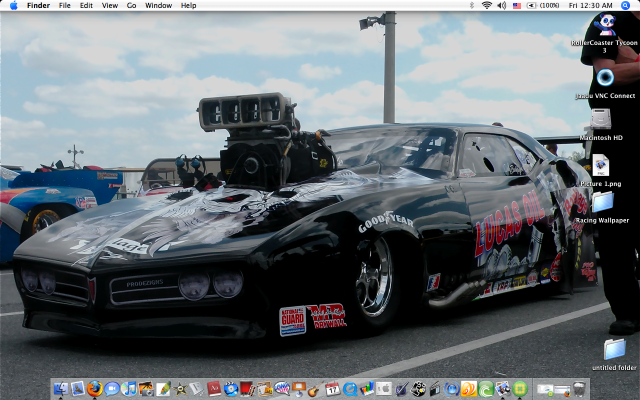The image size is (640, 400).
Task: Click the Fri 12:30 AM clock
Action: [590, 5]
